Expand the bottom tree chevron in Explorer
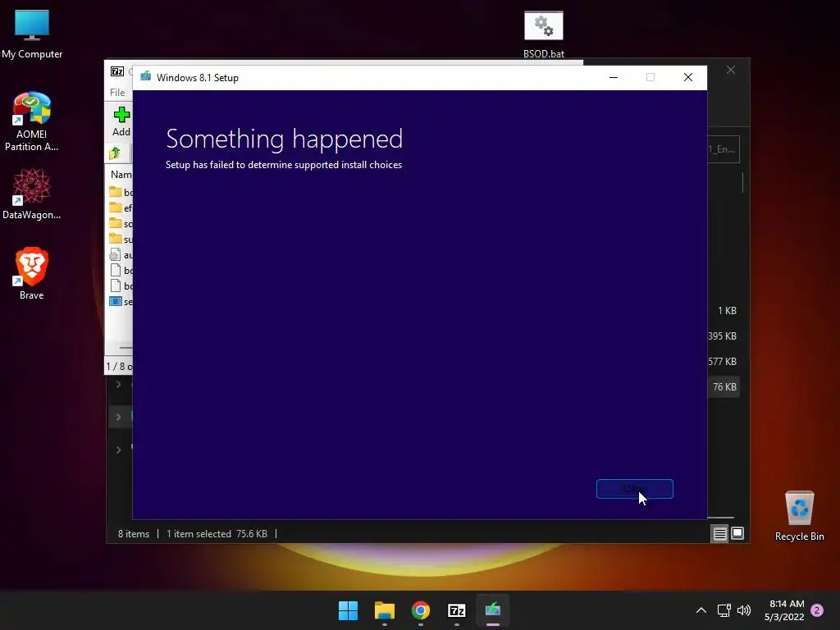This screenshot has width=840, height=630. [118, 450]
